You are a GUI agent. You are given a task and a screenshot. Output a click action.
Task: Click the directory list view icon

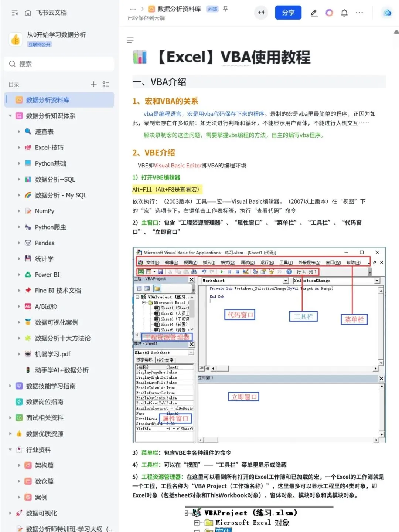pos(106,84)
